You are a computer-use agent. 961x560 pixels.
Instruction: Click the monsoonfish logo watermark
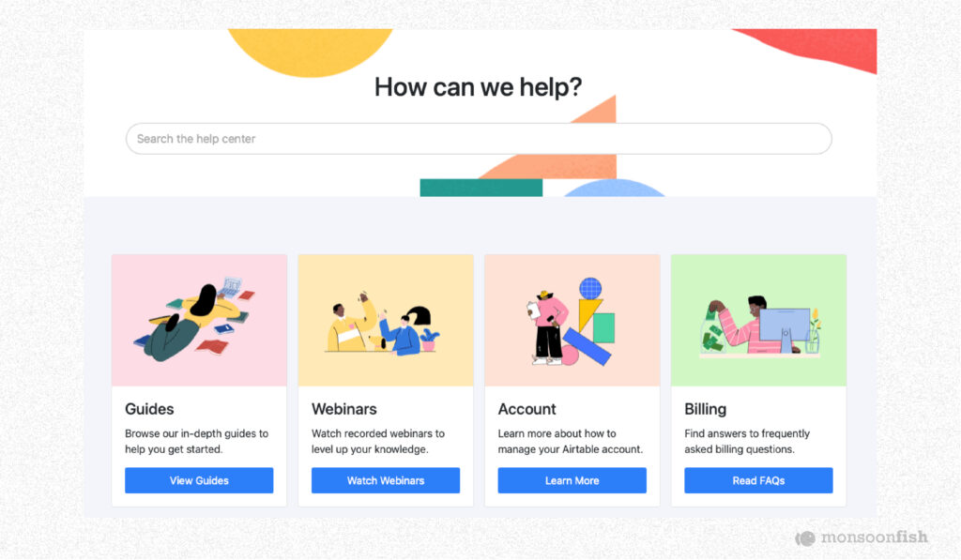862,537
